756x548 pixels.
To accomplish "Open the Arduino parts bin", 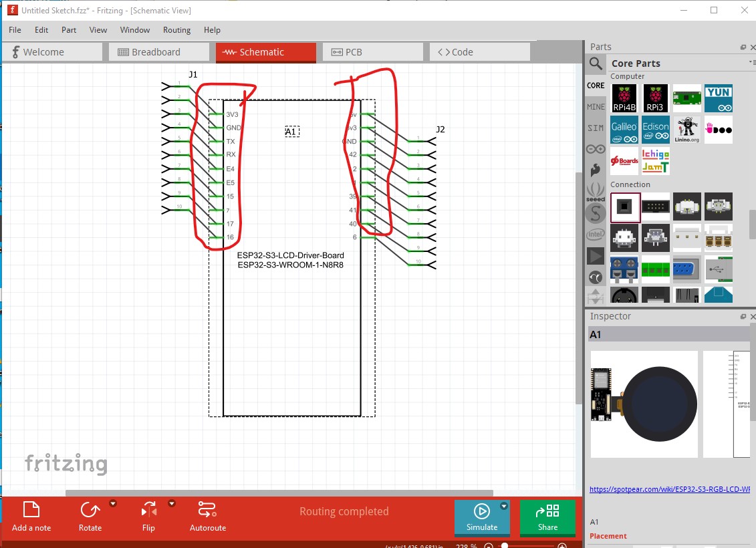I will pyautogui.click(x=596, y=149).
